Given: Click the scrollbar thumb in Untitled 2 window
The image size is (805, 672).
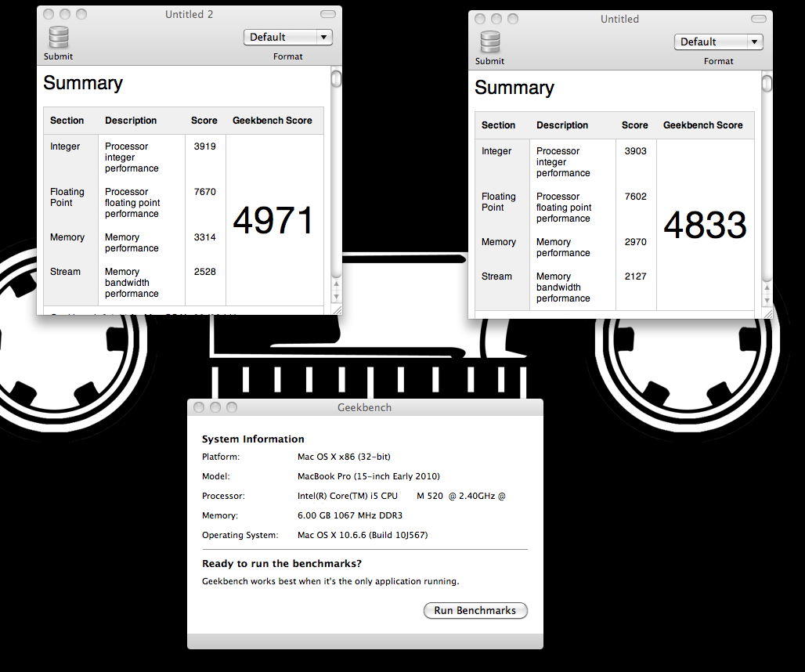Looking at the screenshot, I should [336, 79].
